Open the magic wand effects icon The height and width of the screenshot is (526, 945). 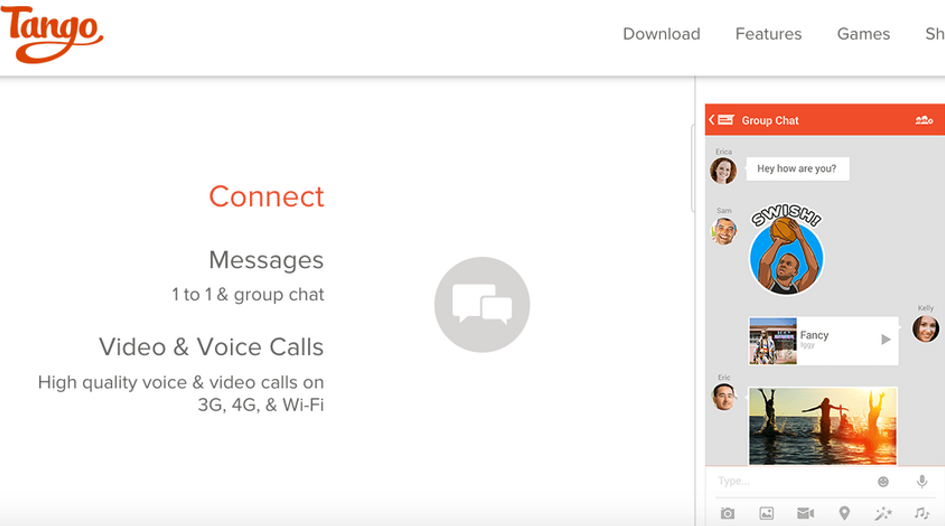883,513
